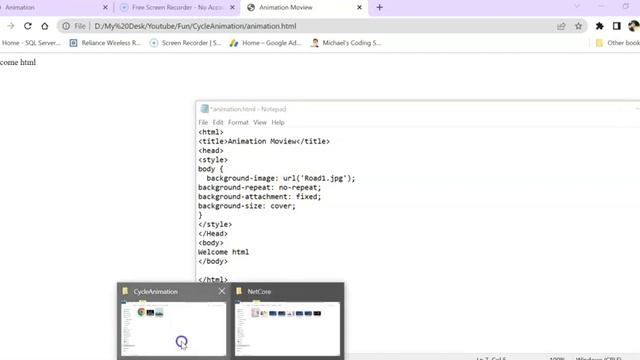The width and height of the screenshot is (640, 360).
Task: Click the background-image line in Notepad
Action: tap(281, 178)
